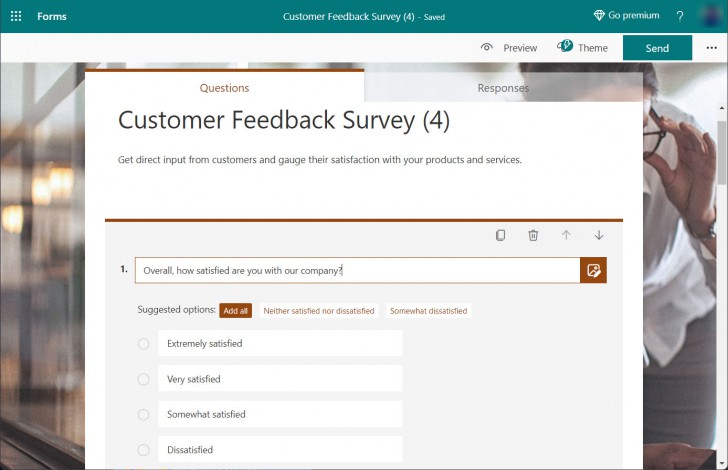Open the app launcher grid icon
Viewport: 728px width, 470px height.
click(x=16, y=16)
